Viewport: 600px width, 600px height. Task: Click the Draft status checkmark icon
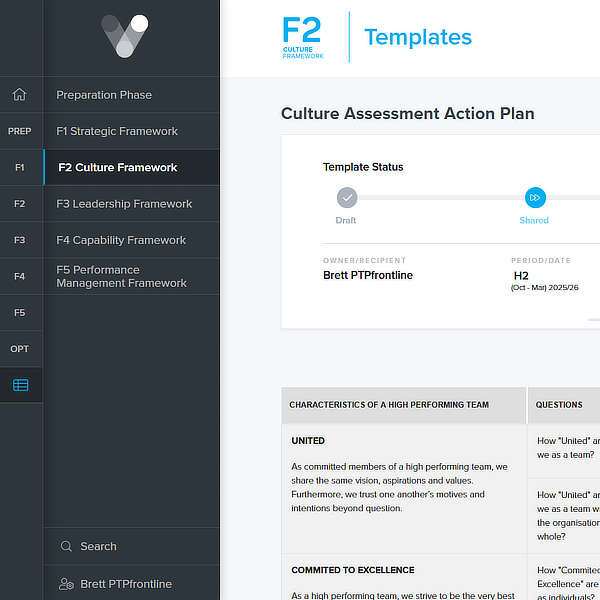coord(346,197)
